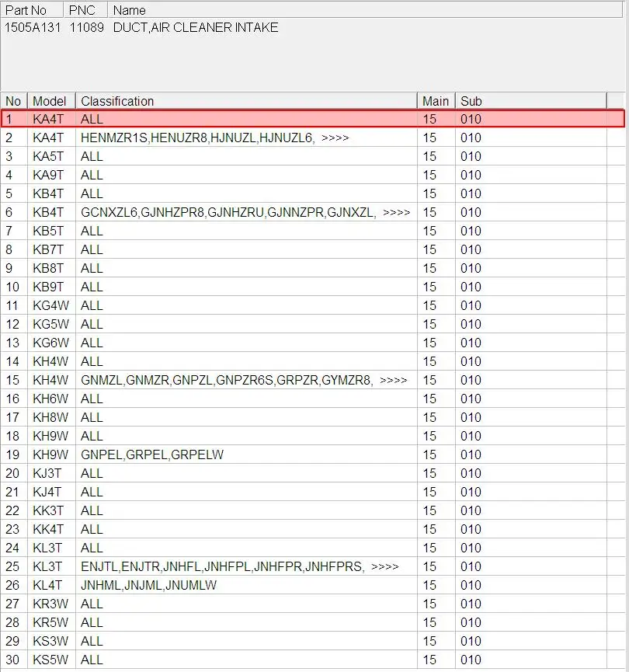Click the Sub column header
This screenshot has height=672, width=629.
(531, 101)
